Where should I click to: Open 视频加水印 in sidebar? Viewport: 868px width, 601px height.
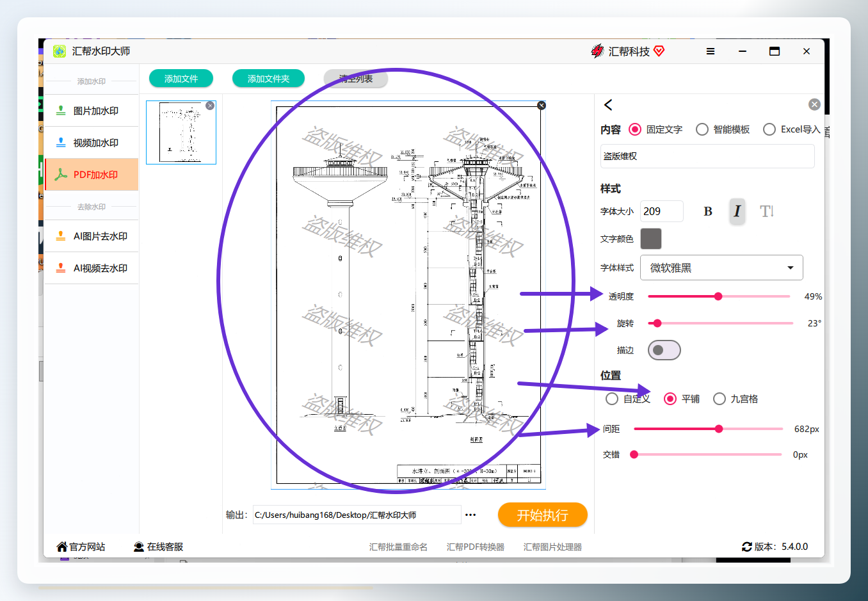point(92,143)
